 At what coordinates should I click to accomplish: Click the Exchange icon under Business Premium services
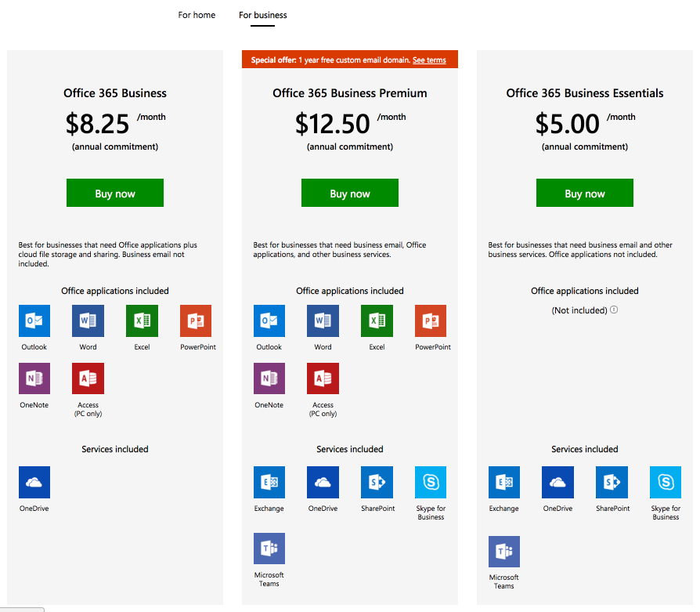click(x=269, y=481)
